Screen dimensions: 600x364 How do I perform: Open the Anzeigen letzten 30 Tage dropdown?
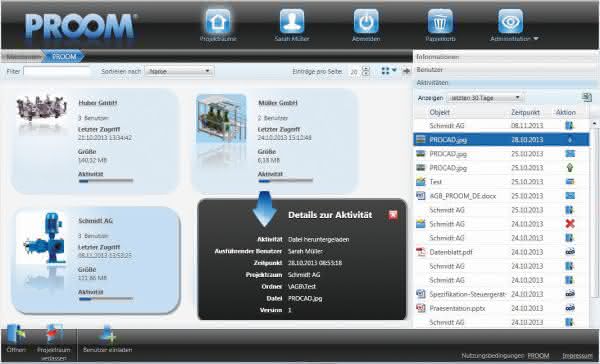pos(485,98)
